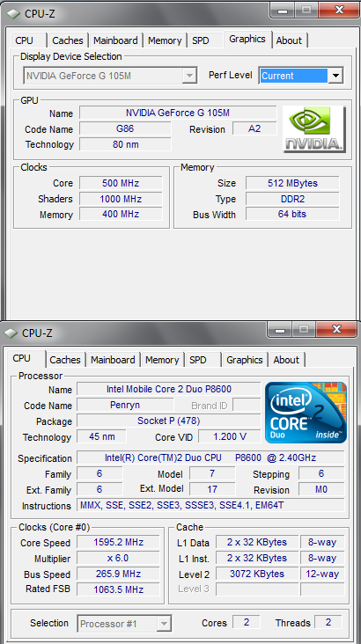
Task: Click the Core Speed value 1595.2 MHz
Action: coord(118,542)
